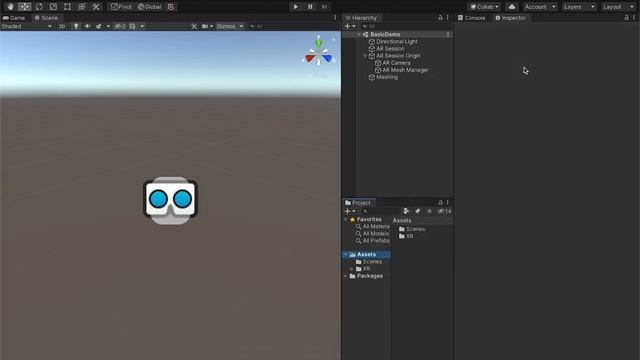The width and height of the screenshot is (640, 360).
Task: Select the Scale tool
Action: tap(53, 7)
